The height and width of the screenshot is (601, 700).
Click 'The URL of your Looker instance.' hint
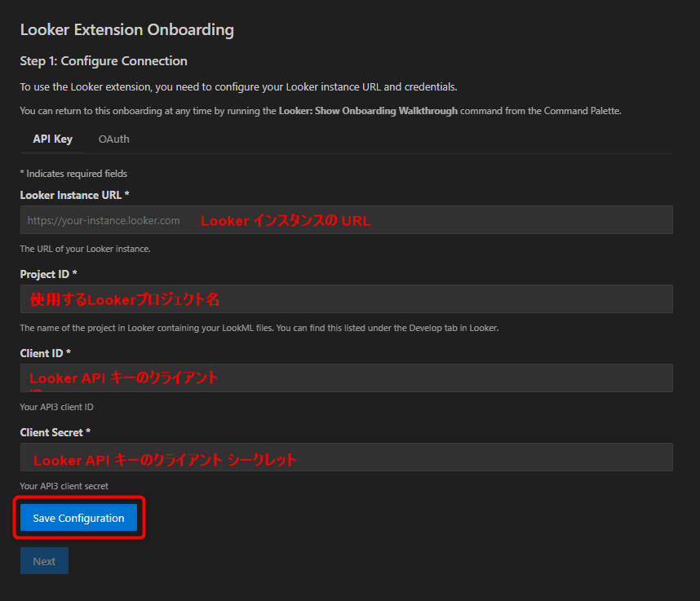coord(85,249)
